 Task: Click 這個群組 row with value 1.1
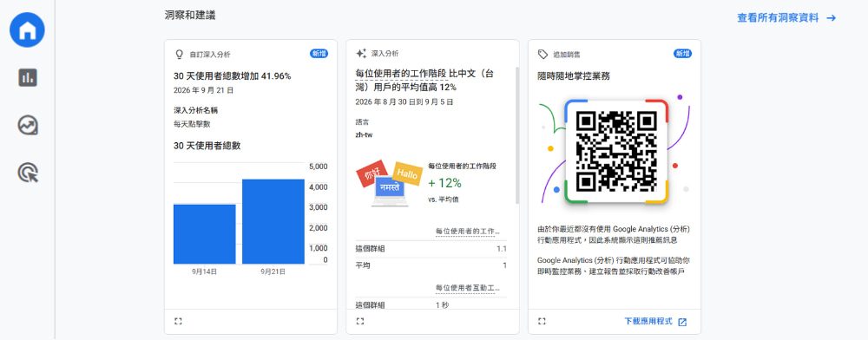coord(431,249)
